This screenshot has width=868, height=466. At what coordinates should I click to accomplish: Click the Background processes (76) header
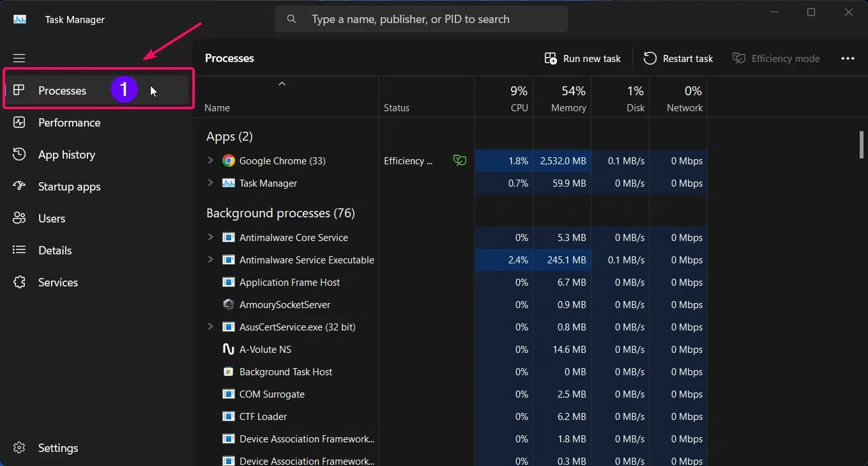coord(280,213)
